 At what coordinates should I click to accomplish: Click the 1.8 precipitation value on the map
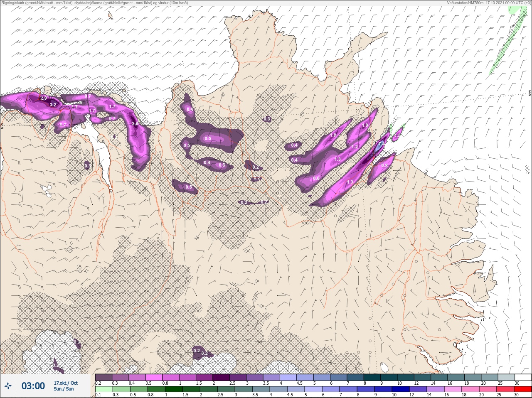(333, 135)
